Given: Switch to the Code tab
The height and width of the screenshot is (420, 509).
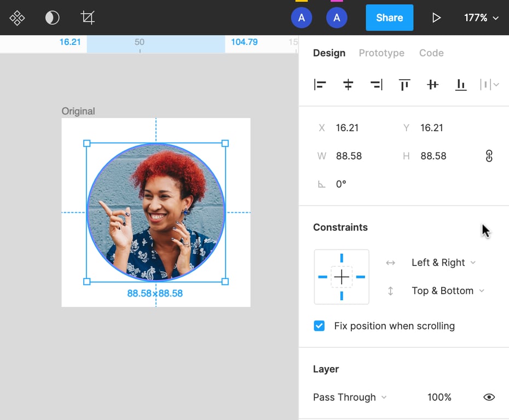Looking at the screenshot, I should [431, 53].
